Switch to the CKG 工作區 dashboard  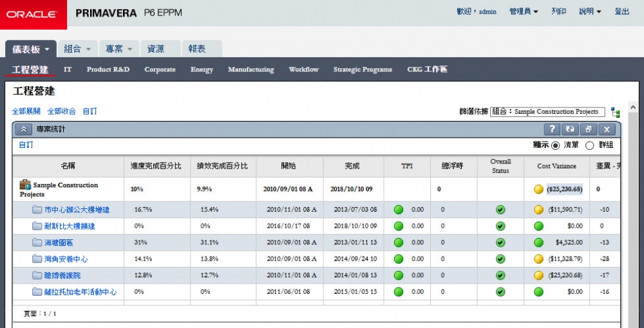pyautogui.click(x=427, y=69)
